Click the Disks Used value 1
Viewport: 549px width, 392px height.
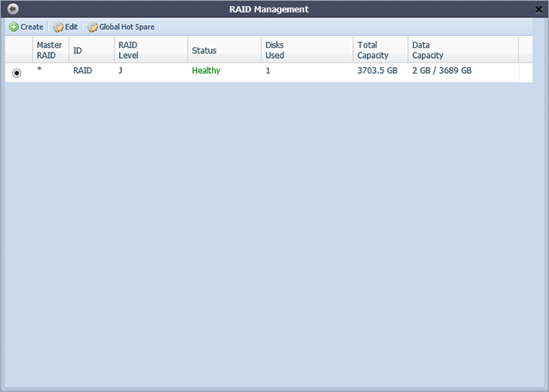(x=268, y=71)
